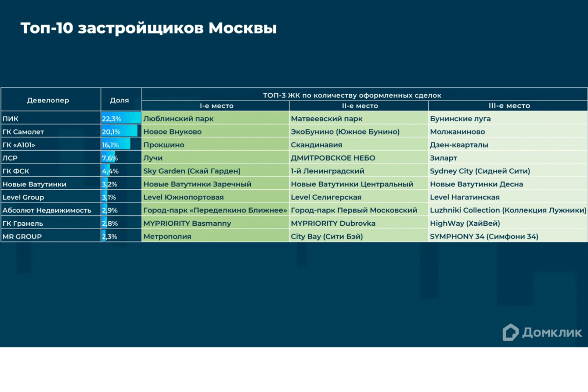
Task: Click the Sky Garden (Скай Гарден) cell
Action: (x=192, y=171)
